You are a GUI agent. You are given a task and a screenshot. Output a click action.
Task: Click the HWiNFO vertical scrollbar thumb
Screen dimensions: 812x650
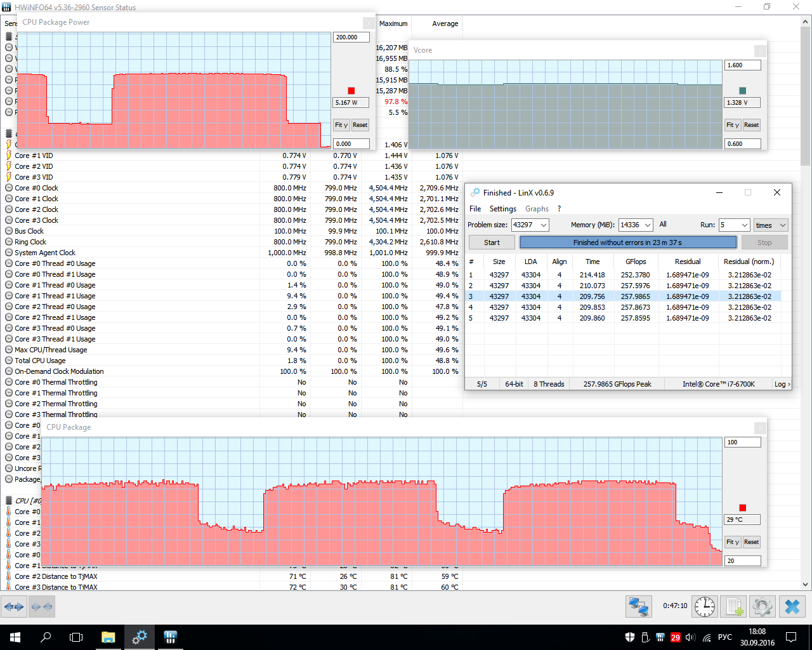806,95
